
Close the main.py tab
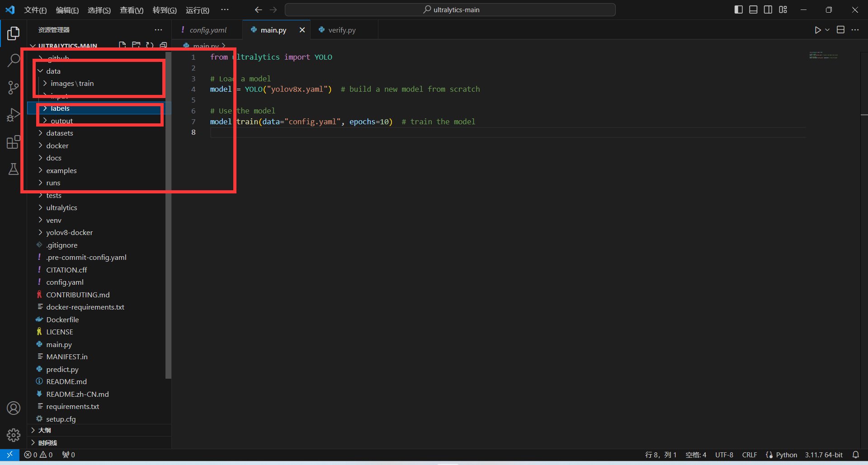click(x=302, y=30)
